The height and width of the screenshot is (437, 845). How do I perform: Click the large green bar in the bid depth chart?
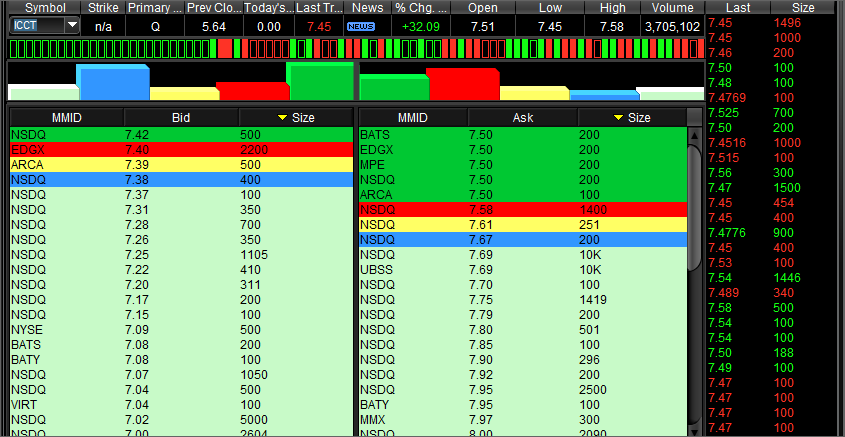(320, 81)
